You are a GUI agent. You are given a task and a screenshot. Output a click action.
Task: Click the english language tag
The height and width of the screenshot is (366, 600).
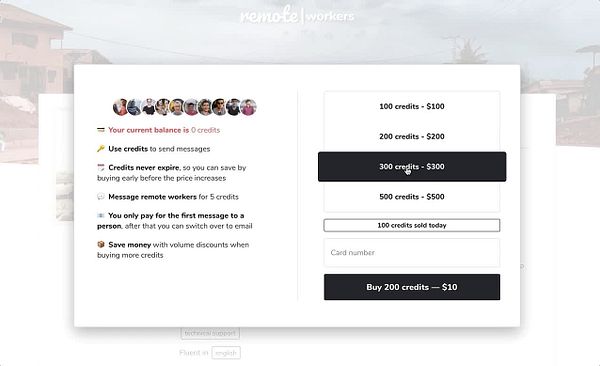point(226,353)
